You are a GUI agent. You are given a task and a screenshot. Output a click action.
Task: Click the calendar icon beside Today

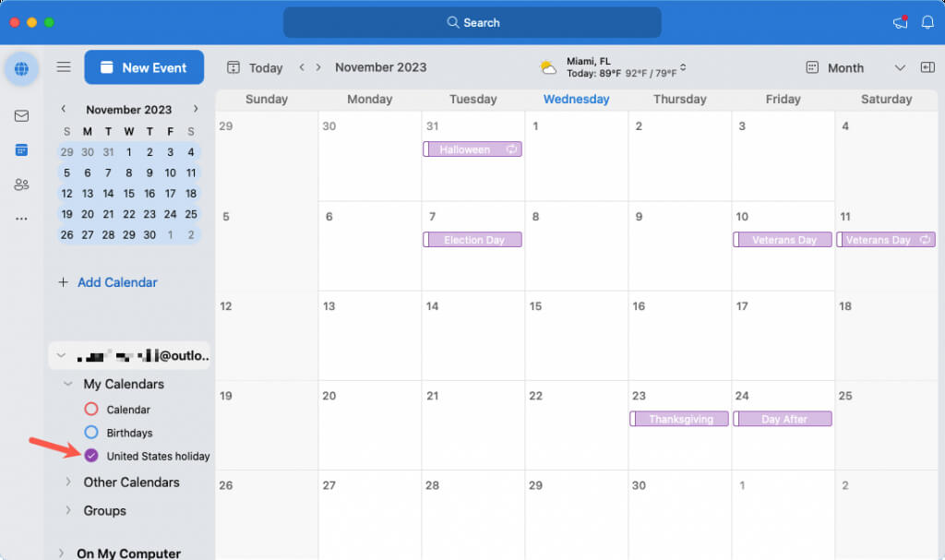233,67
